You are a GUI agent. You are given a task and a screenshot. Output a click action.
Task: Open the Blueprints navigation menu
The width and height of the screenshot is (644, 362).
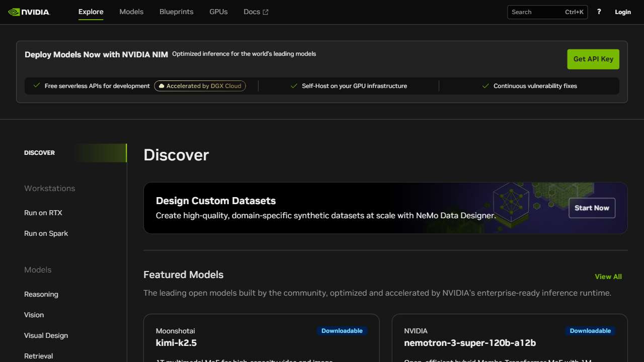tap(176, 12)
